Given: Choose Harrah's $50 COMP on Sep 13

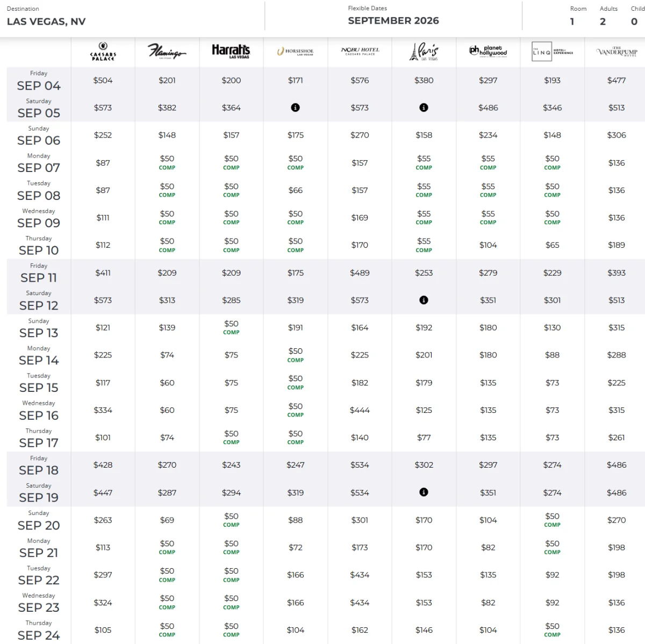Looking at the screenshot, I should click(x=231, y=327).
